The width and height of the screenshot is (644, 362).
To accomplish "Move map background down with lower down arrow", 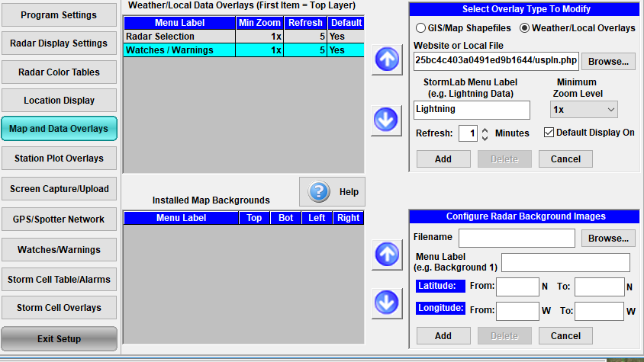I will [387, 303].
